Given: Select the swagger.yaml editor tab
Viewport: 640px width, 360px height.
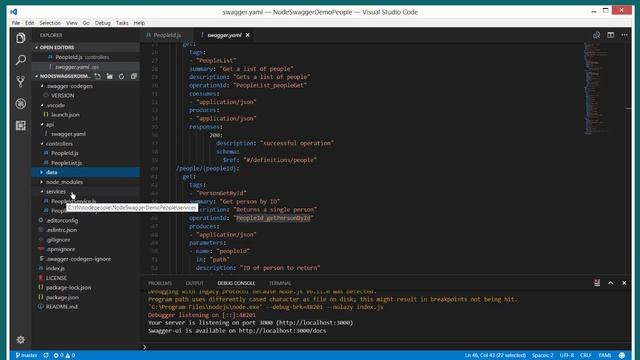Looking at the screenshot, I should coord(224,35).
